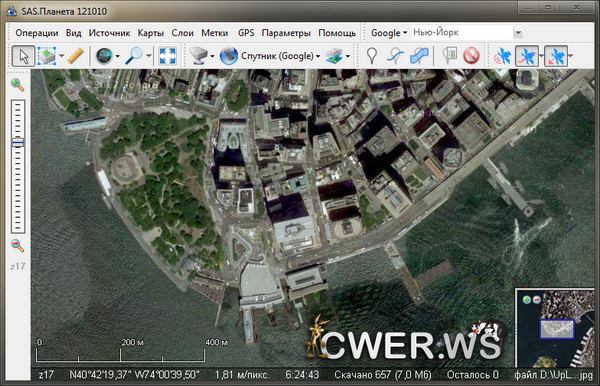The width and height of the screenshot is (600, 386).
Task: Add a new path mark
Action: pos(395,56)
